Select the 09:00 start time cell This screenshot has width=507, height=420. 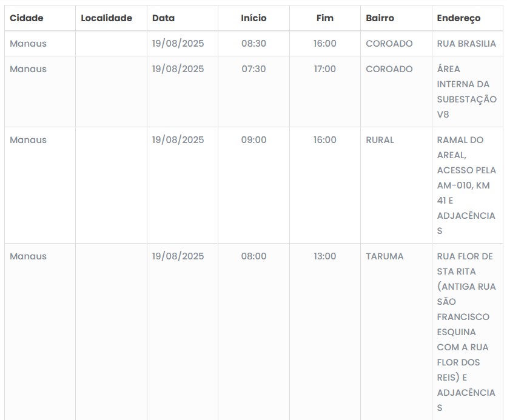tap(253, 140)
